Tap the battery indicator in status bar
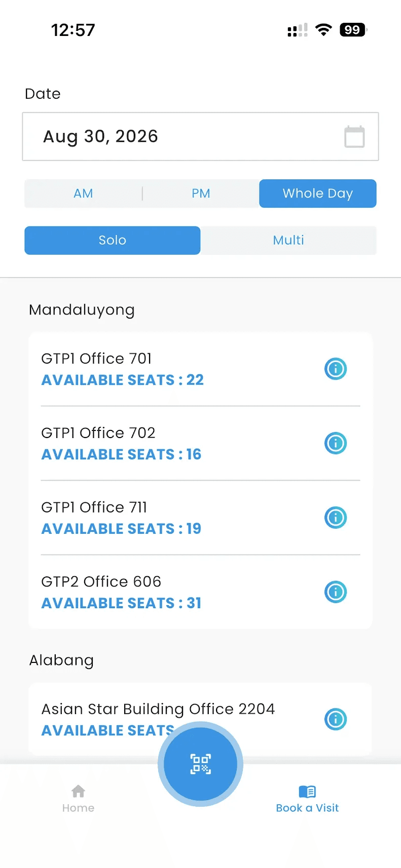Image resolution: width=401 pixels, height=868 pixels. (x=353, y=30)
